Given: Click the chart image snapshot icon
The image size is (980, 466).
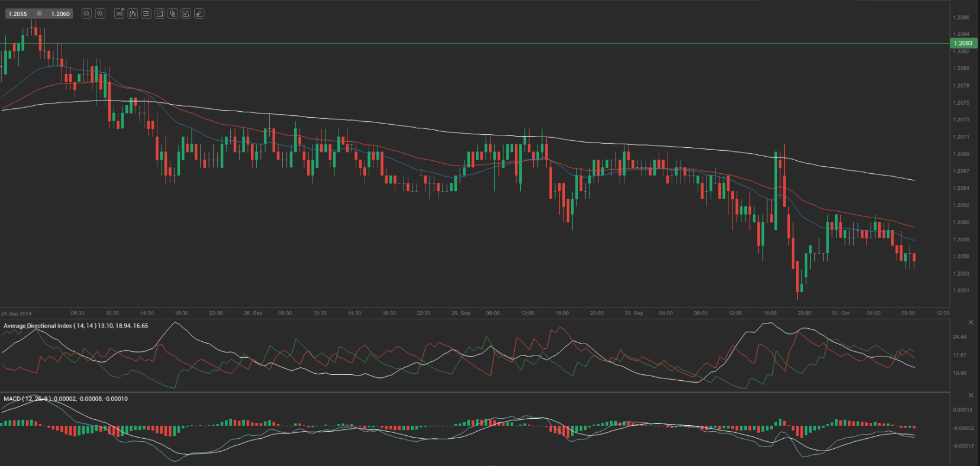Looking at the screenshot, I should 159,14.
